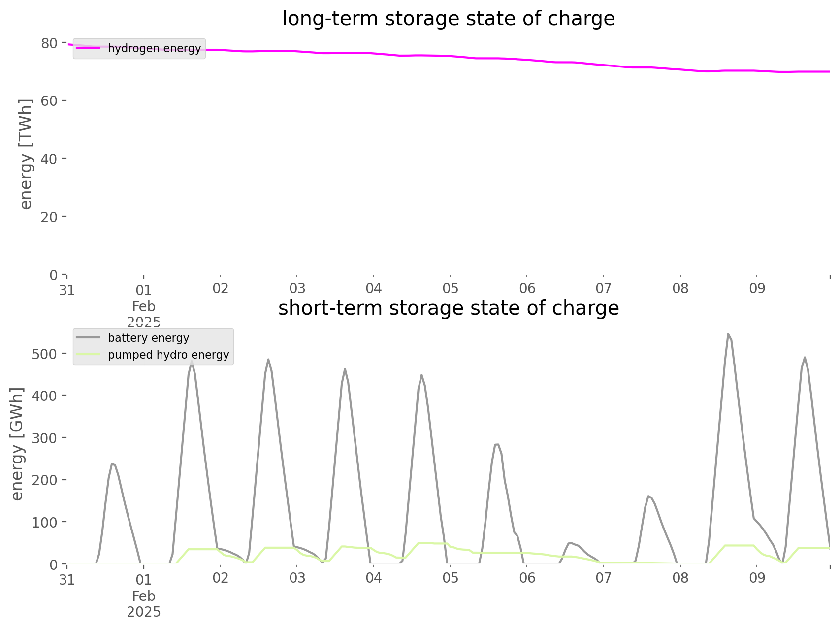Screen dimensions: 840x629
Task: Click the '09' date tick on top chart
Action: [757, 289]
